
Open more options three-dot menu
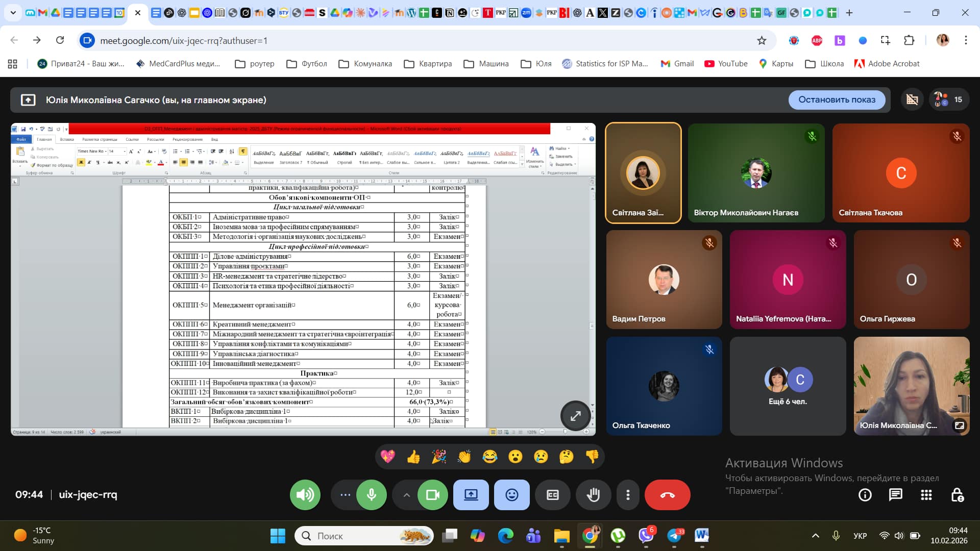pyautogui.click(x=628, y=495)
